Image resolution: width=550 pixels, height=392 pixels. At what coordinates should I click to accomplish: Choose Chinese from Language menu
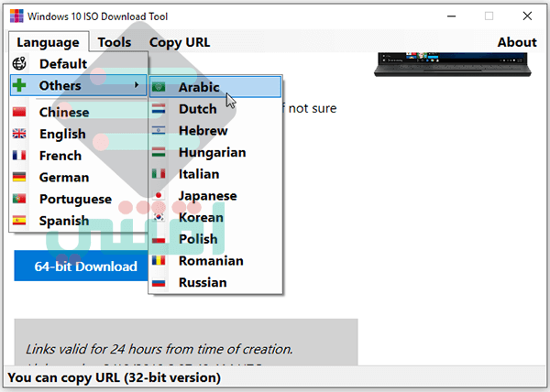click(x=78, y=112)
